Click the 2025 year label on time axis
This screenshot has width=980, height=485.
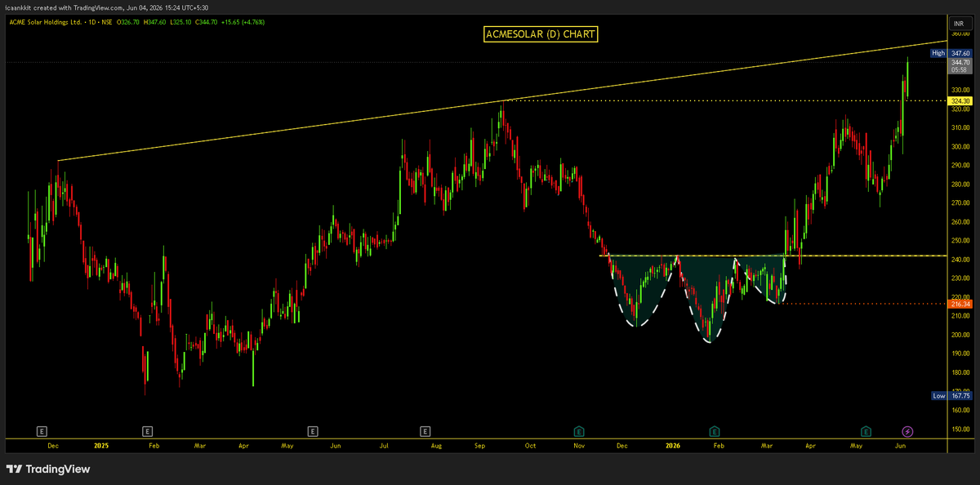pyautogui.click(x=101, y=446)
